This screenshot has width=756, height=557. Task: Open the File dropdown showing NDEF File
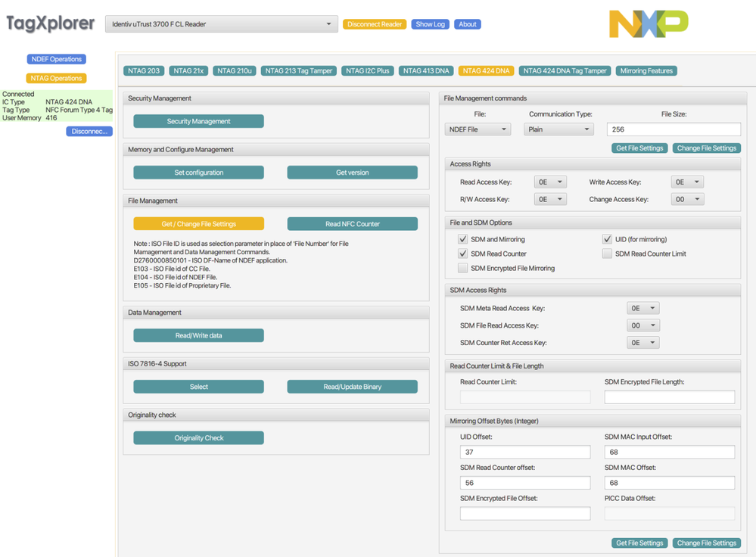point(478,129)
